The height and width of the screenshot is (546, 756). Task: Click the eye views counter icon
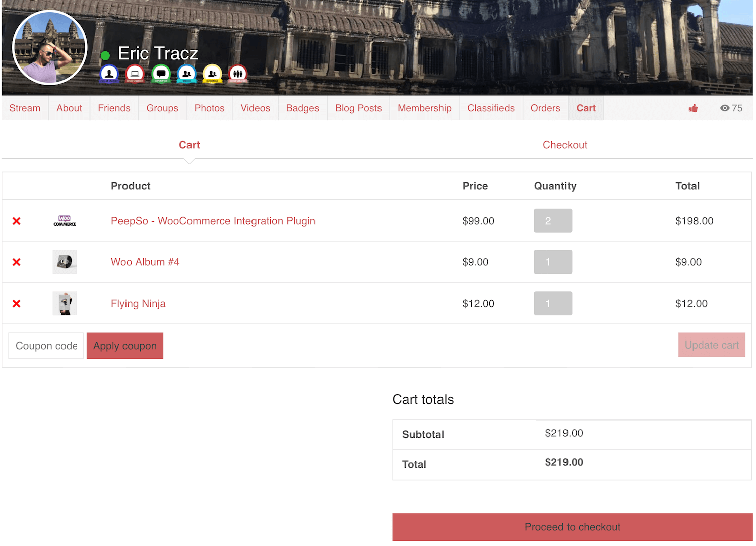[724, 108]
